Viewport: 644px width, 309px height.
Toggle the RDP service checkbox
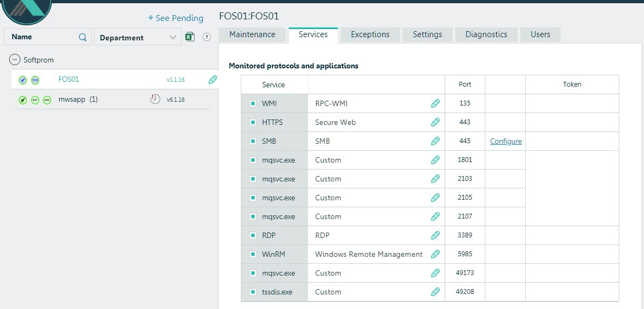(x=253, y=235)
